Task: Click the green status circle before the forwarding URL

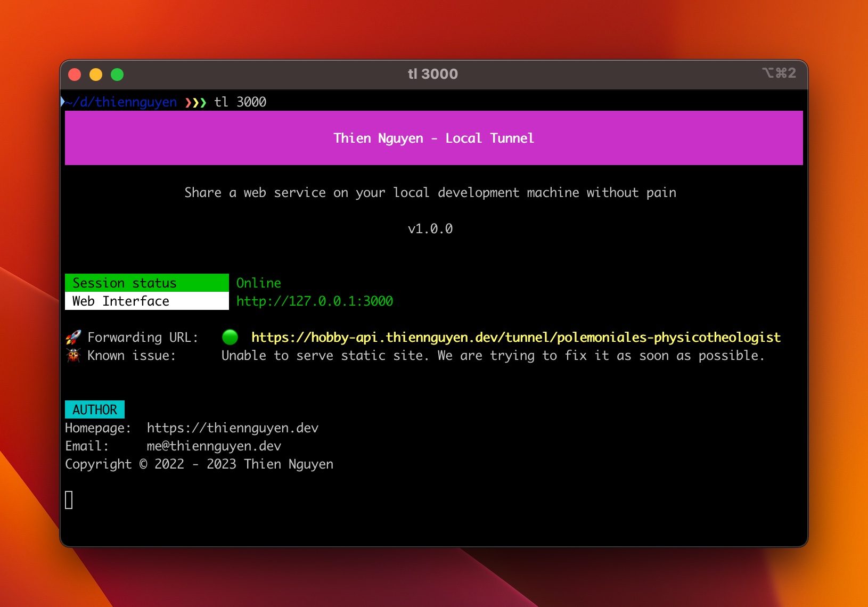Action: (x=230, y=337)
